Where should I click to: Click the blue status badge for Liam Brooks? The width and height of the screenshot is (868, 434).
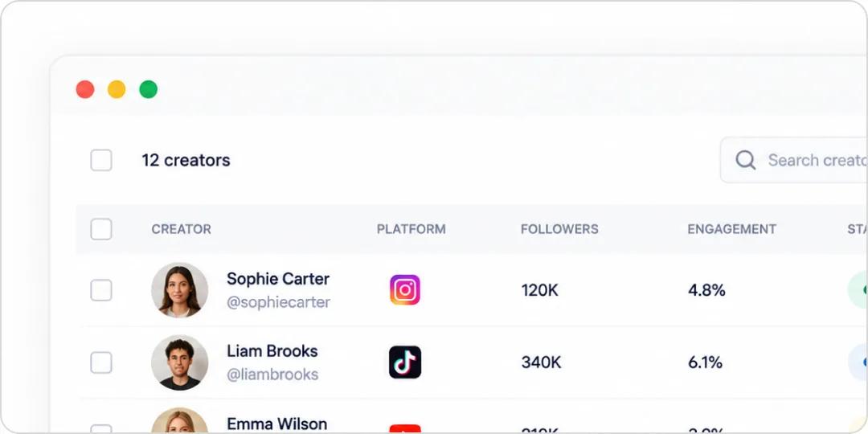point(858,362)
